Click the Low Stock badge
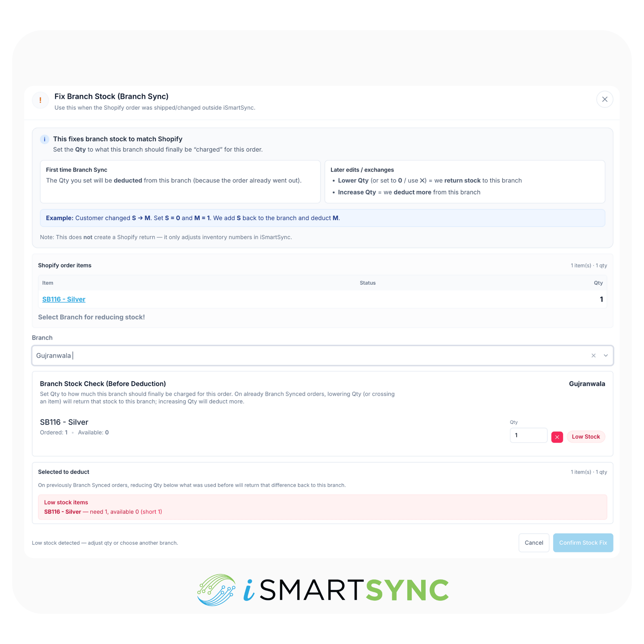This screenshot has width=644, height=644. [586, 436]
